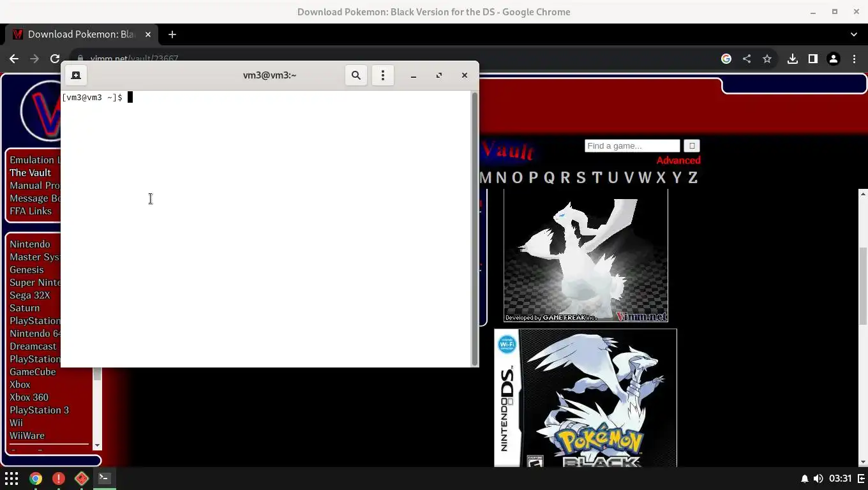868x490 pixels.
Task: Select Saturn in the console list
Action: coord(24,308)
